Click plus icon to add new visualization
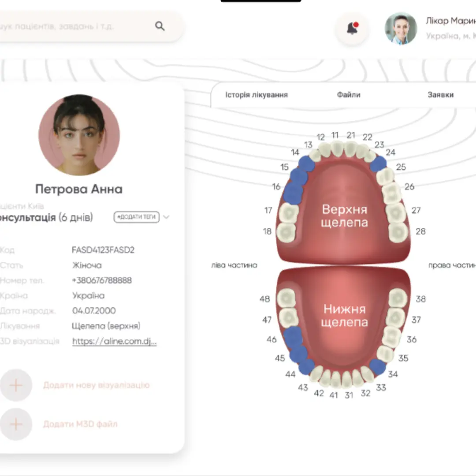This screenshot has width=476, height=476. click(16, 385)
